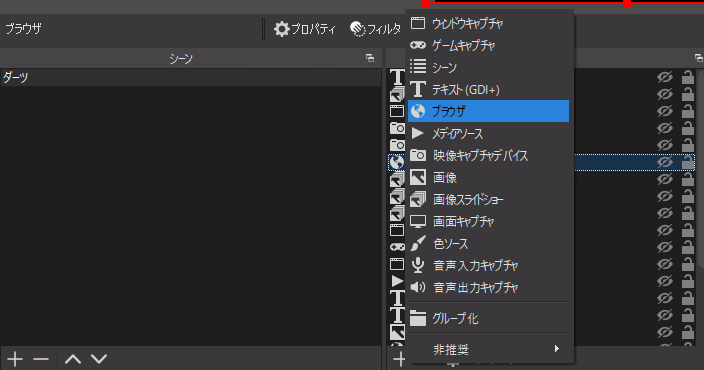The image size is (704, 370).
Task: Remove the scene with the minus button
Action: [41, 359]
